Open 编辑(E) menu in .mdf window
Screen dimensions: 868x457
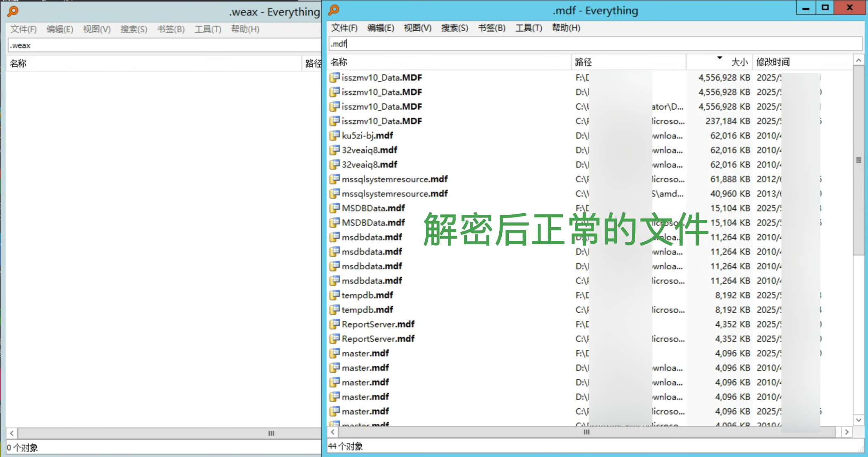(x=381, y=28)
